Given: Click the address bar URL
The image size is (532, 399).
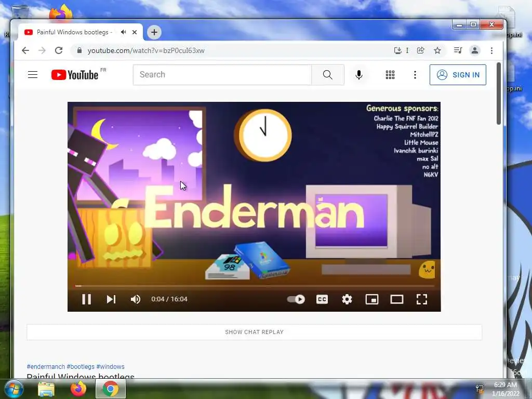Looking at the screenshot, I should tap(146, 50).
